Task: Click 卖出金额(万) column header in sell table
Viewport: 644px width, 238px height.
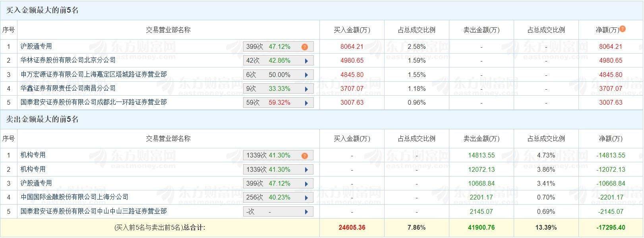Action: (x=481, y=139)
